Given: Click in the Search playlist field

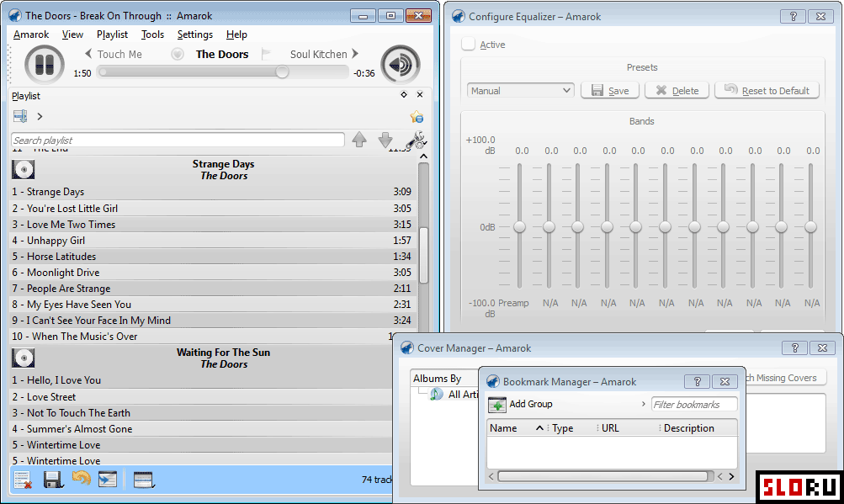Looking at the screenshot, I should 178,140.
